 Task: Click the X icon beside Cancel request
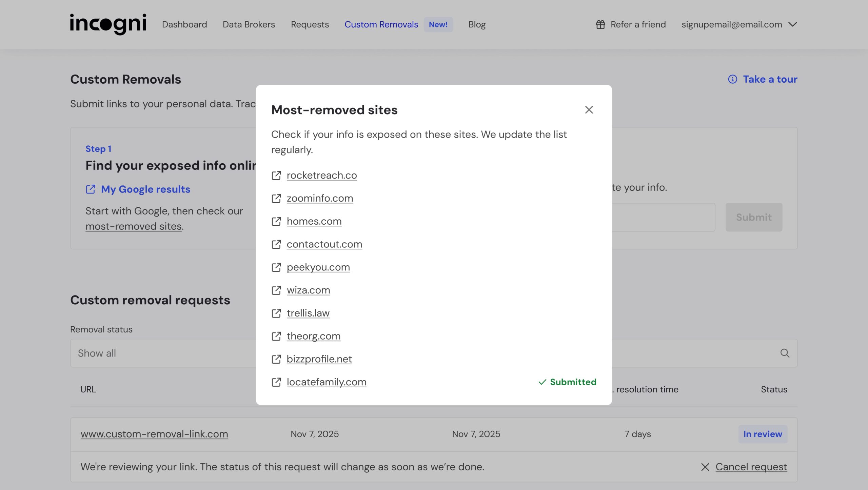(705, 467)
